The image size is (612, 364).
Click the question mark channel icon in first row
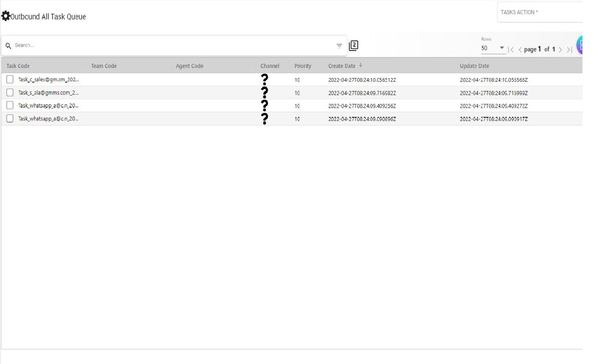coord(265,79)
